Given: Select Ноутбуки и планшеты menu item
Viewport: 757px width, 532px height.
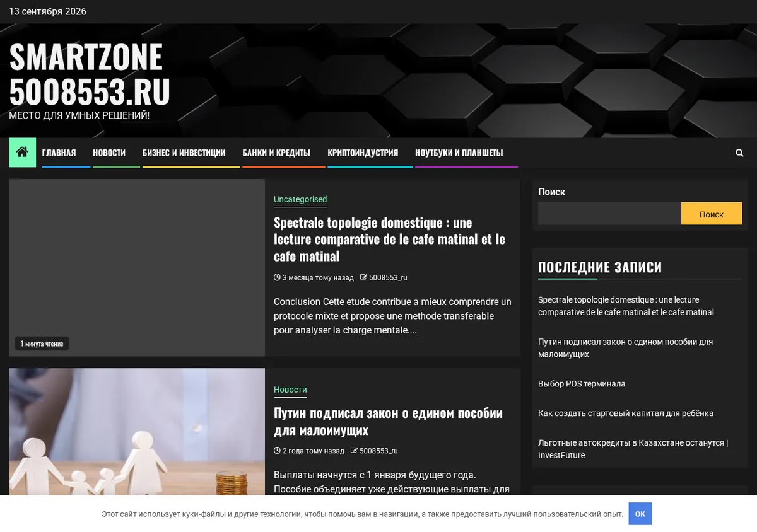Looking at the screenshot, I should click(459, 153).
